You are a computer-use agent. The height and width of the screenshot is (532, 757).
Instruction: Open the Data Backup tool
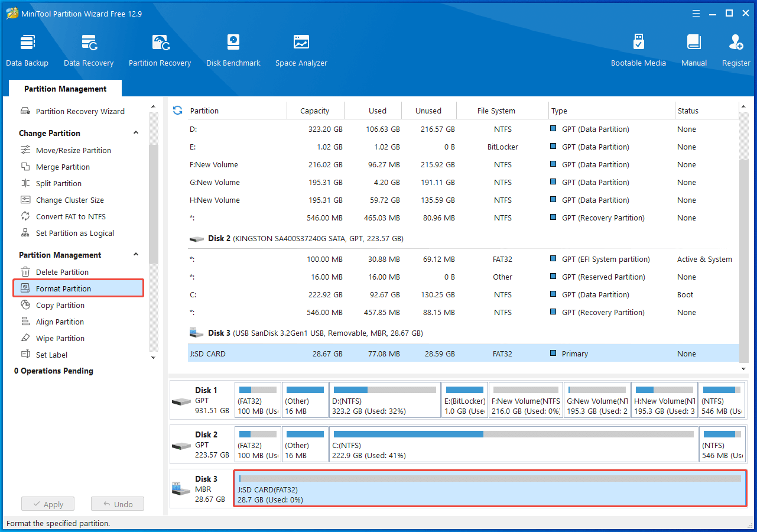[x=27, y=50]
